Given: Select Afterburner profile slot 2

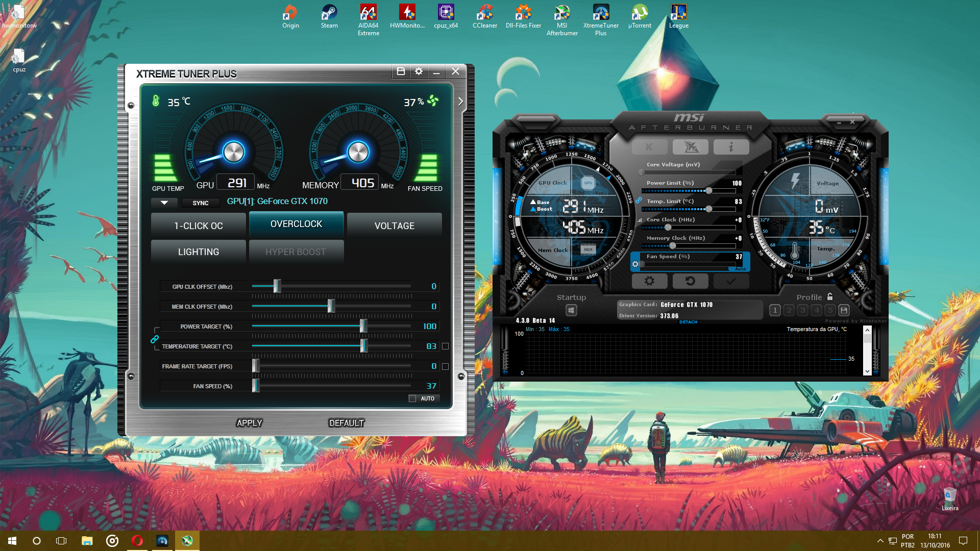Looking at the screenshot, I should 789,310.
